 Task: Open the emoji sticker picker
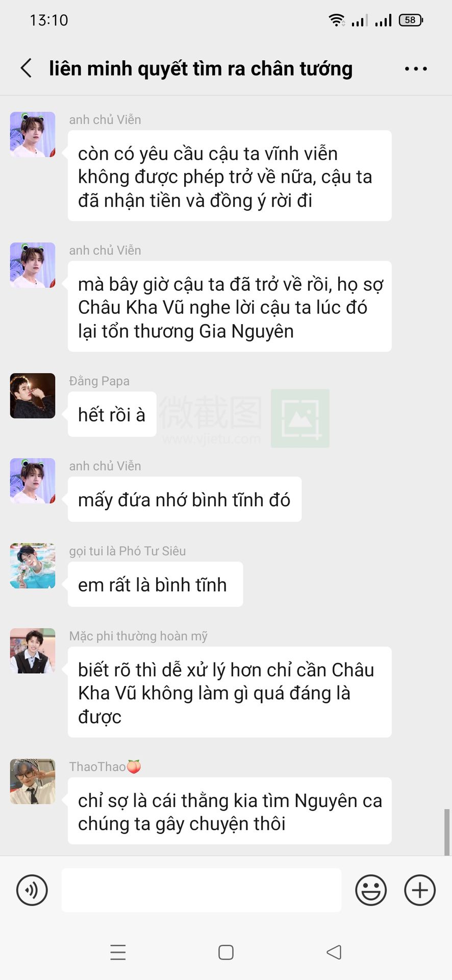tap(371, 890)
